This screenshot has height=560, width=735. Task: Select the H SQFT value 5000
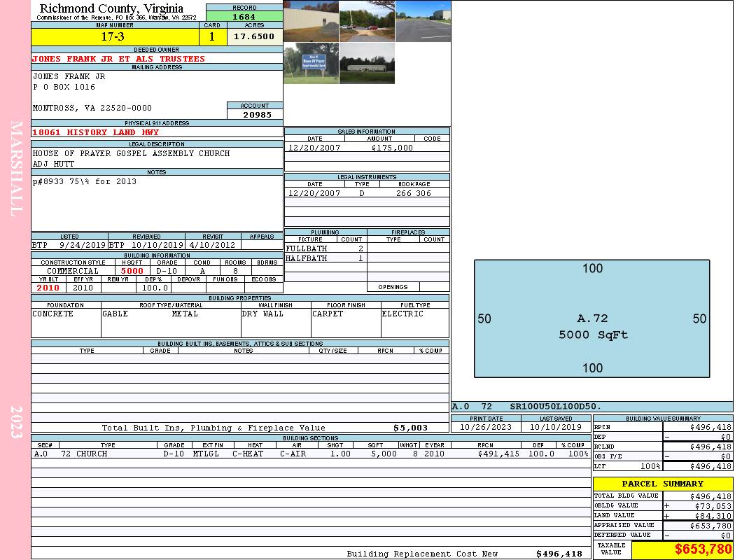(x=132, y=271)
